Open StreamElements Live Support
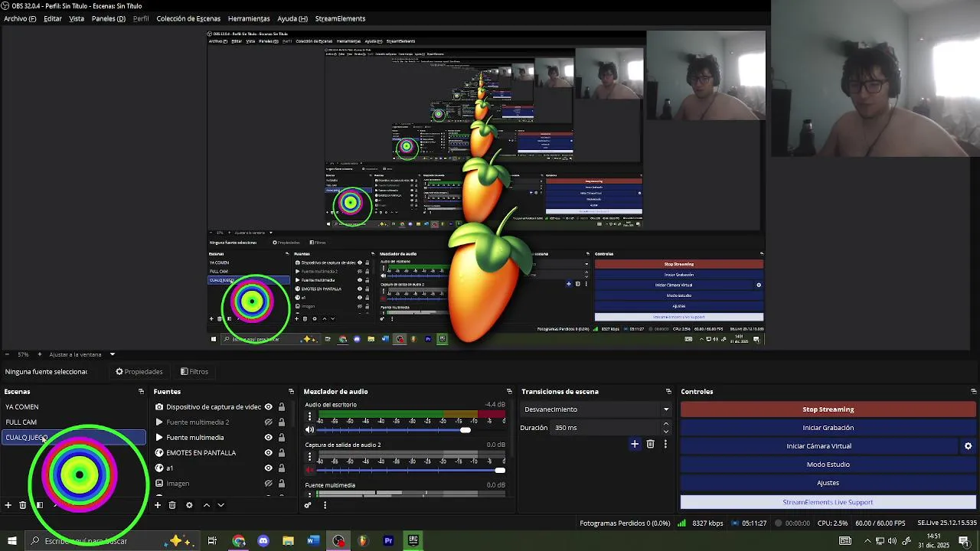This screenshot has height=551, width=980. (828, 502)
